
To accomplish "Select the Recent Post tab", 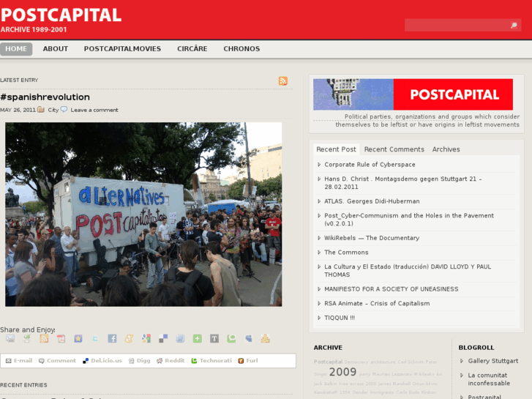I will [x=336, y=149].
